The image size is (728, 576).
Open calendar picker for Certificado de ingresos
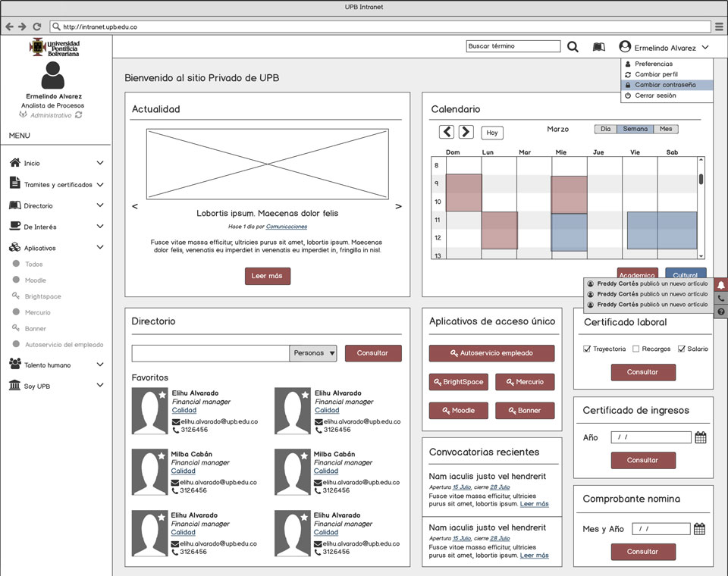700,437
